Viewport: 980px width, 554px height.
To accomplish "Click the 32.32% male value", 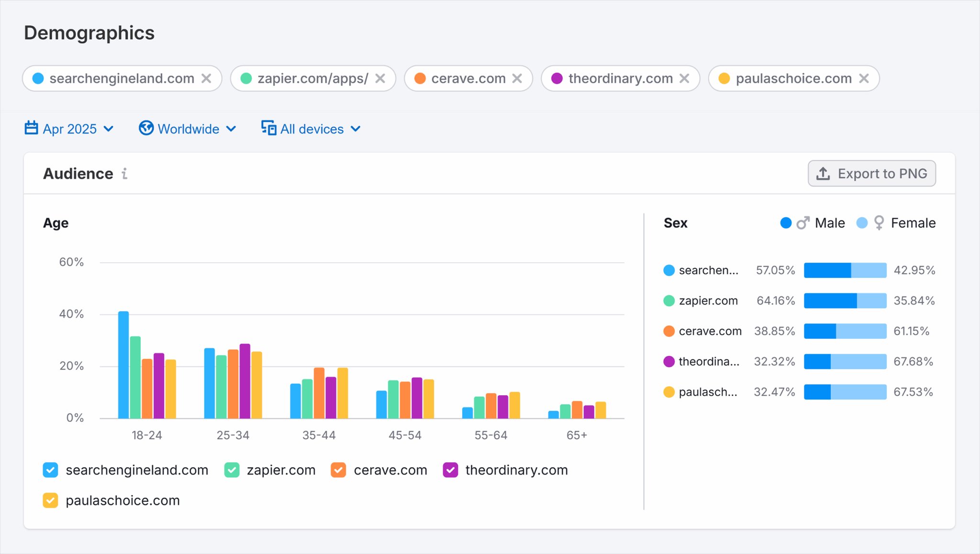I will 775,362.
